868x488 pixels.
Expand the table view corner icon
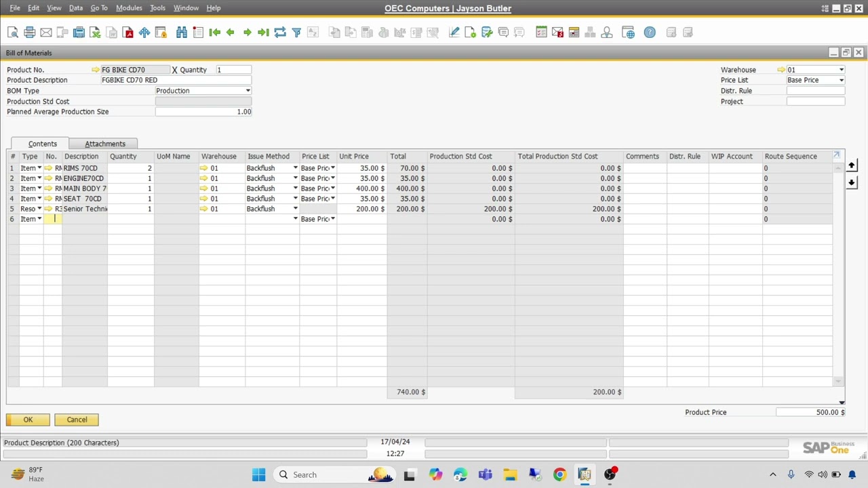click(x=837, y=155)
